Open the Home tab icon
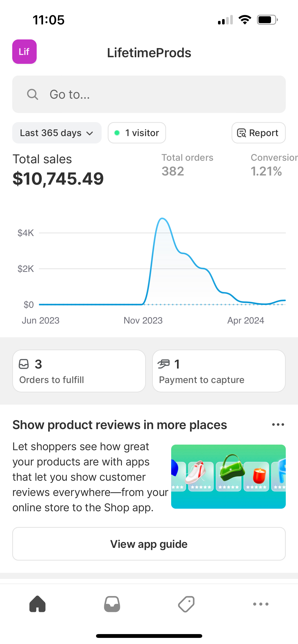Image resolution: width=298 pixels, height=644 pixels. [37, 604]
